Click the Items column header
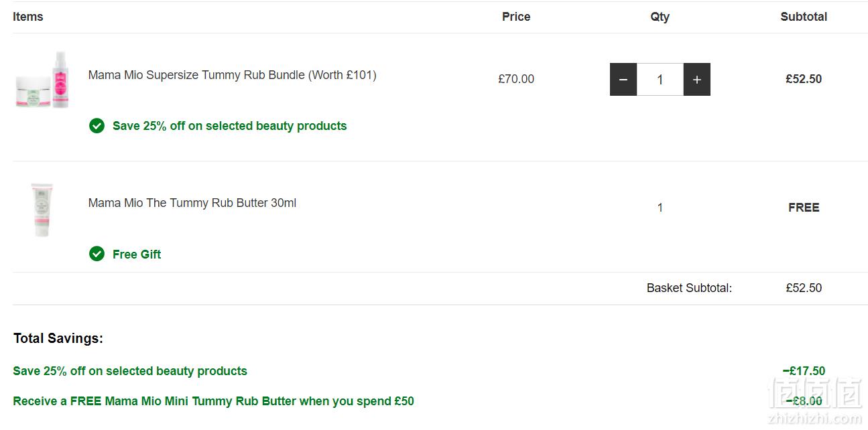Image resolution: width=868 pixels, height=430 pixels. tap(28, 17)
